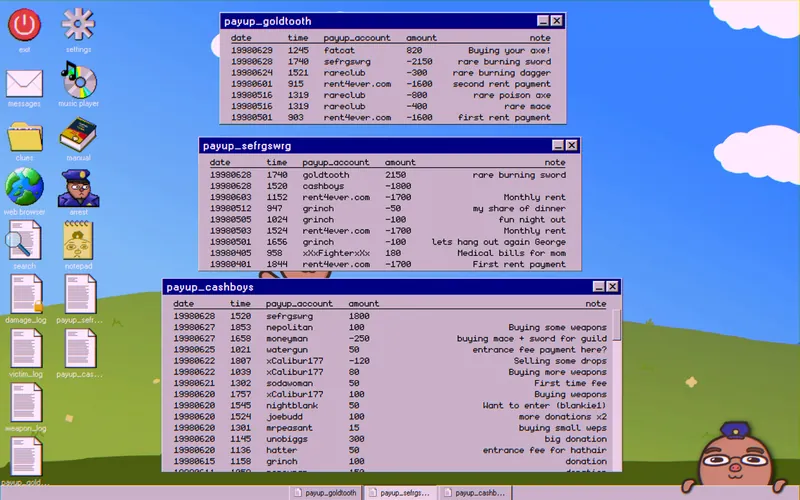Open the clues folder icon
This screenshot has height=500, width=800.
[24, 136]
